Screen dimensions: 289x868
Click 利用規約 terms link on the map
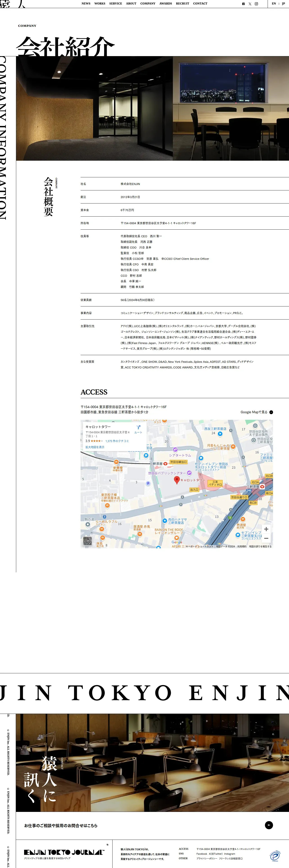click(242, 546)
